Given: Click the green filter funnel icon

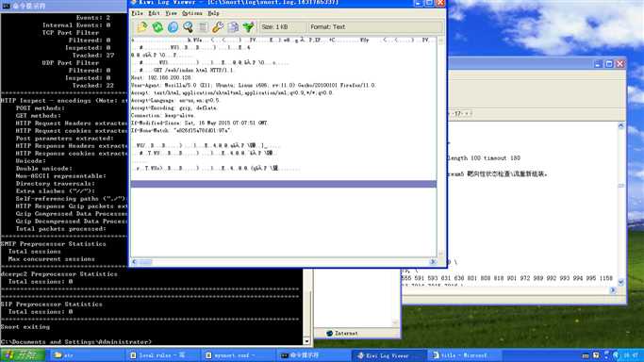Looking at the screenshot, I should tap(249, 27).
